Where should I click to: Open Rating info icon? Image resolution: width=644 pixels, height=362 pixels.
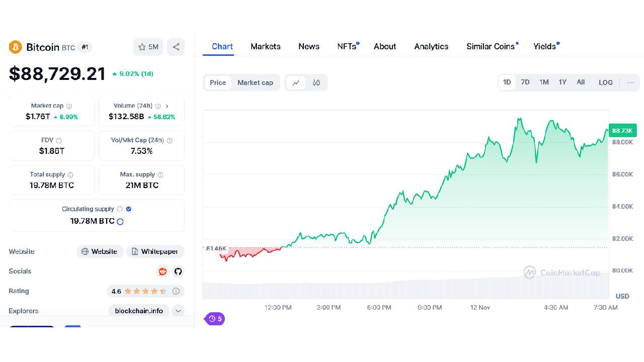pyautogui.click(x=176, y=291)
